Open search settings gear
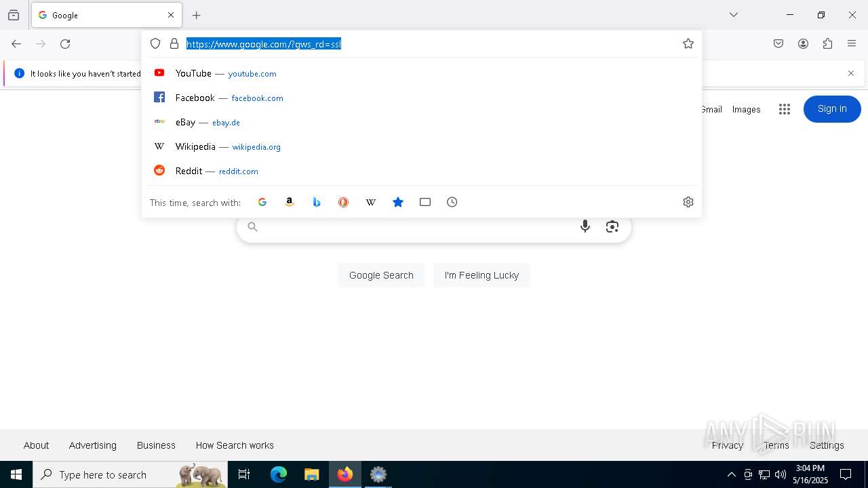 point(688,202)
